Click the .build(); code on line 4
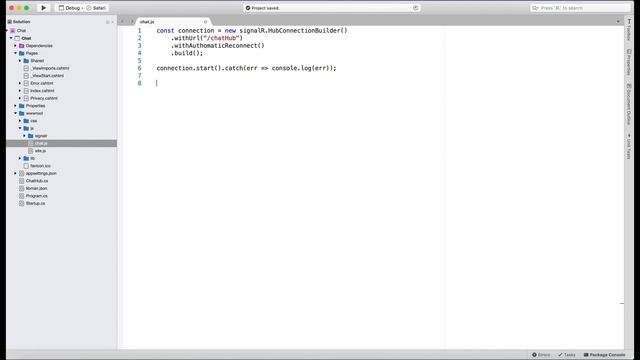 187,53
